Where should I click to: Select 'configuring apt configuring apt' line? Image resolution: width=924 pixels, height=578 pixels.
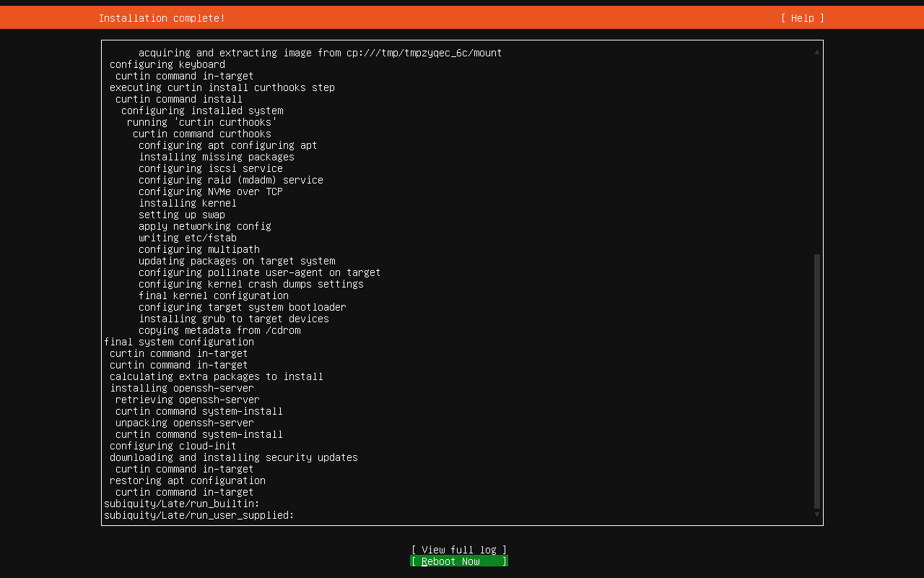(228, 145)
